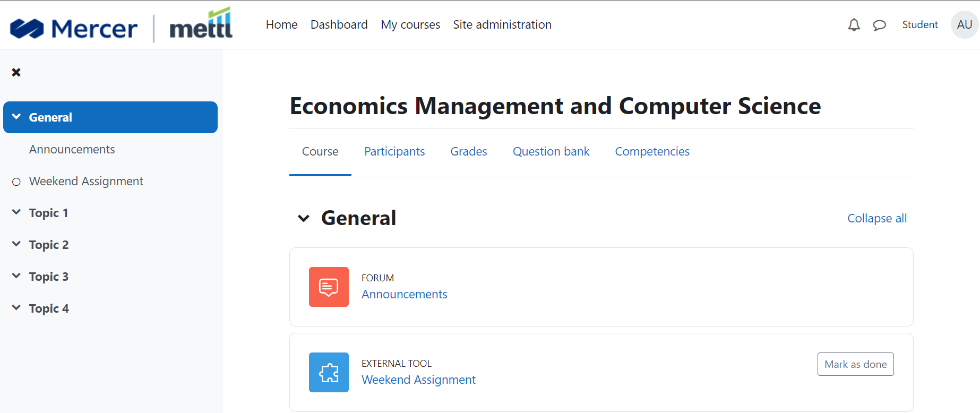Select General label in course index
The image size is (980, 413).
coord(50,117)
